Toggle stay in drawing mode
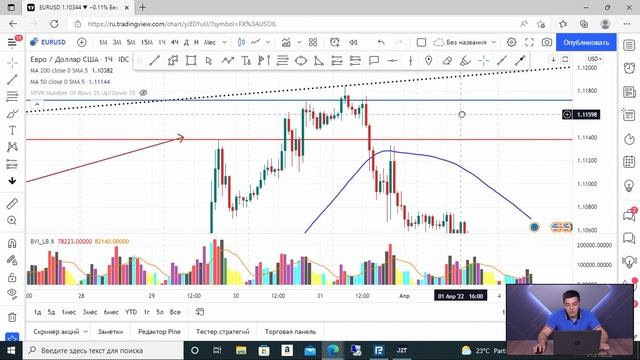The image size is (640, 360). [x=12, y=260]
